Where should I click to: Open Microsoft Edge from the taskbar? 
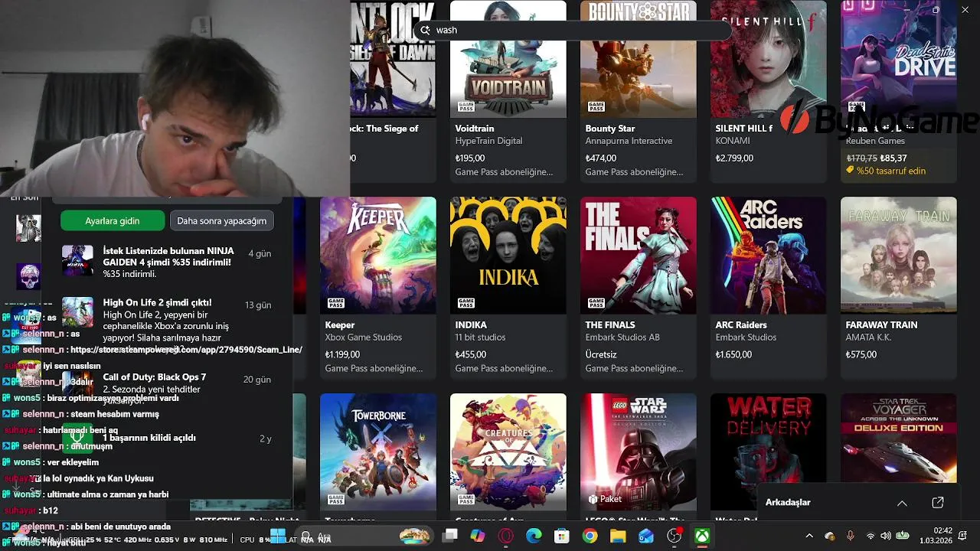pyautogui.click(x=534, y=536)
